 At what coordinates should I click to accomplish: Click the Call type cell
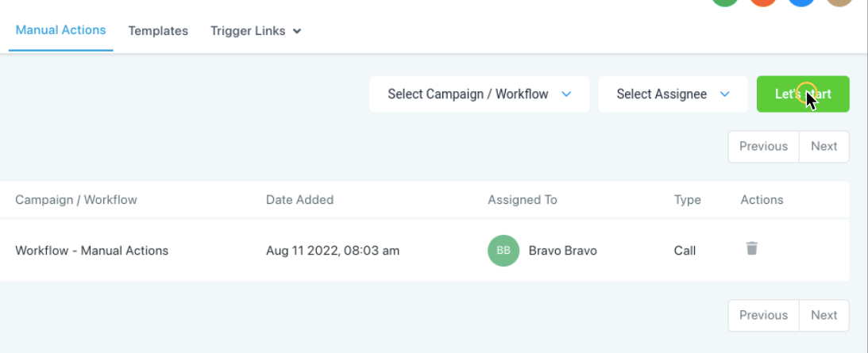coord(685,251)
